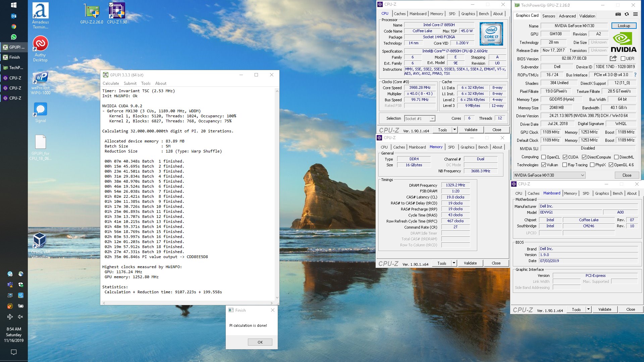Open SPD tab in CPU-Z Memory window
This screenshot has width=644, height=362.
(x=451, y=147)
